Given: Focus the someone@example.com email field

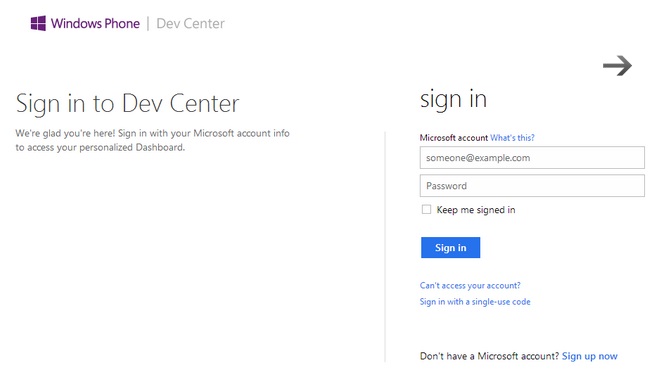Looking at the screenshot, I should pos(532,158).
